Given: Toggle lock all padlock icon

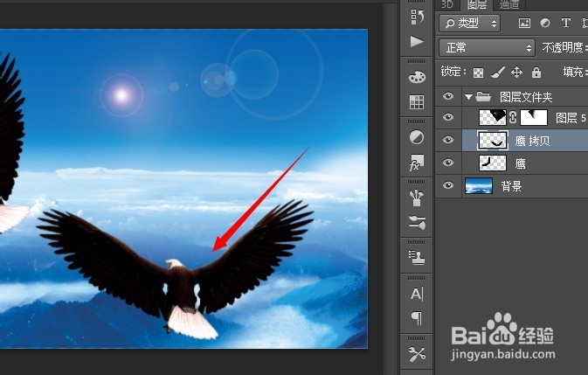Looking at the screenshot, I should tap(536, 72).
